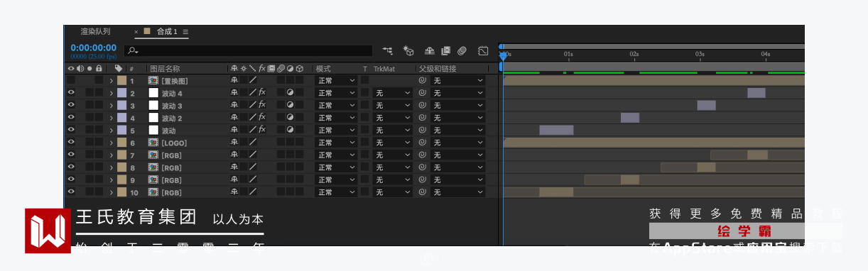868x271 pixels.
Task: Hide layer 9 [RGB] eye toggle
Action: (71, 179)
